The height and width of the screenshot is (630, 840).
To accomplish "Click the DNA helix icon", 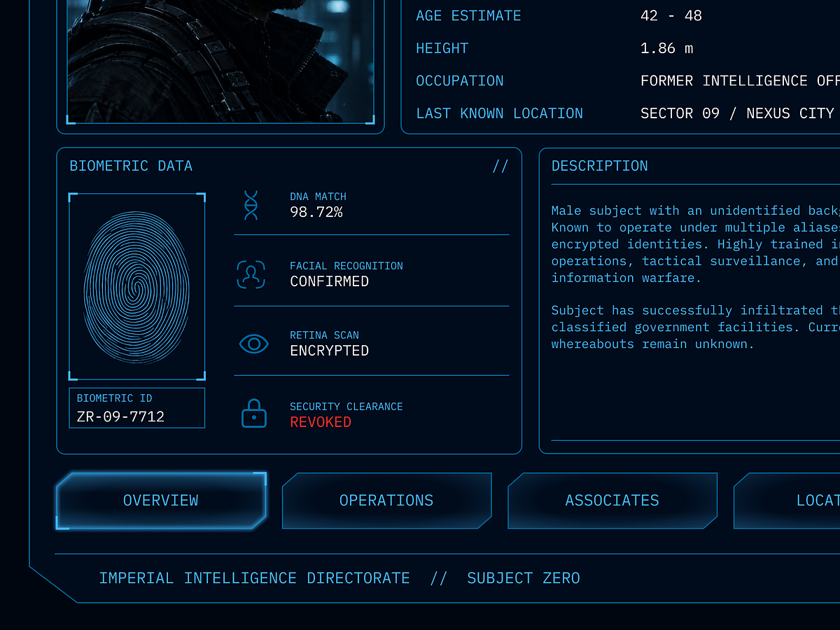I will [x=251, y=205].
